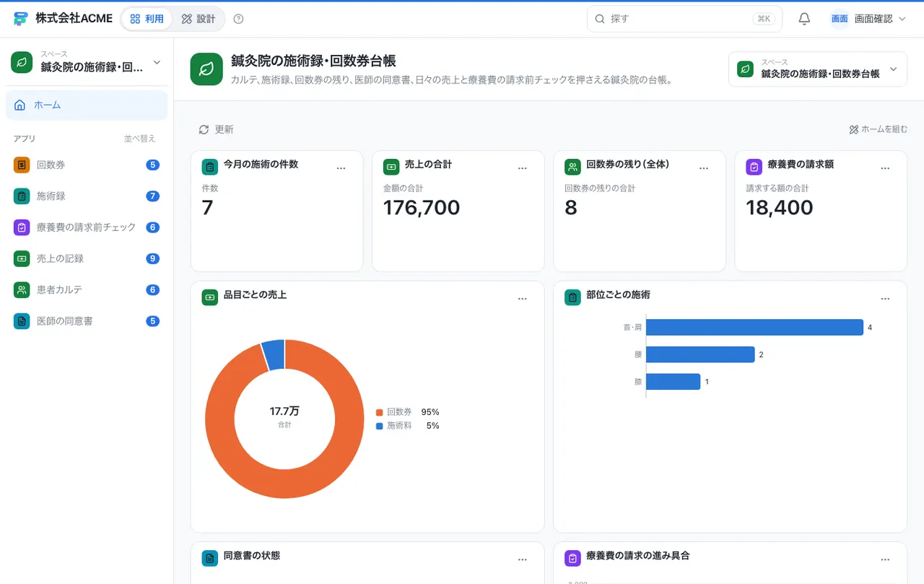
Task: Click the 療養費の請求前チェック purple icon
Action: tap(22, 227)
